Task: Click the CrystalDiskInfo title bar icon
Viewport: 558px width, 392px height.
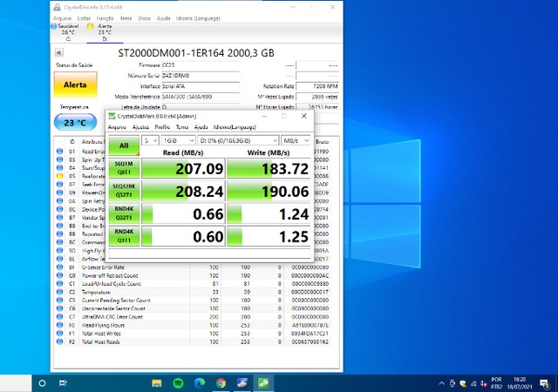Action: (57, 7)
